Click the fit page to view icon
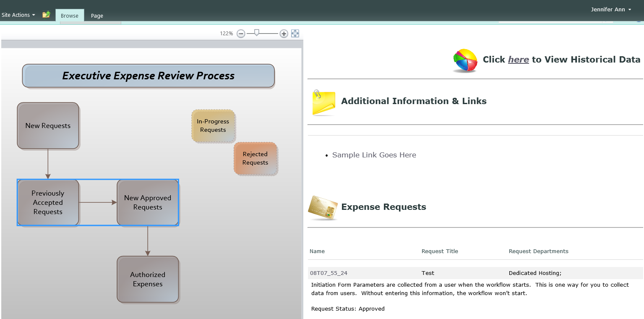Viewport: 644px width, 319px height. [x=295, y=34]
